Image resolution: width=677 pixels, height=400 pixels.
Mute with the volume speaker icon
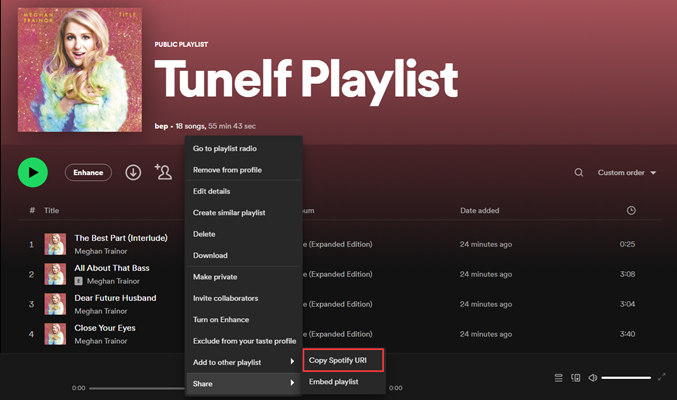pyautogui.click(x=593, y=378)
